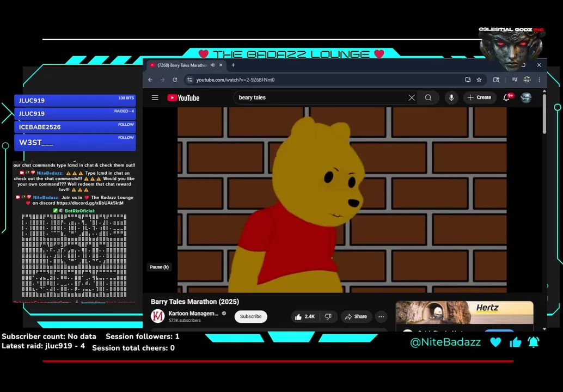Open the discord.gg invite link in chat
The height and width of the screenshot is (392, 563).
point(90,203)
